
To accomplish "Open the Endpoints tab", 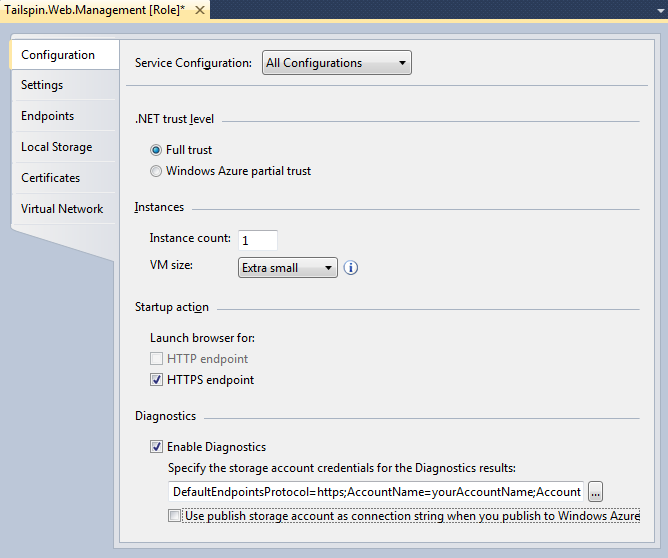I will coord(65,116).
